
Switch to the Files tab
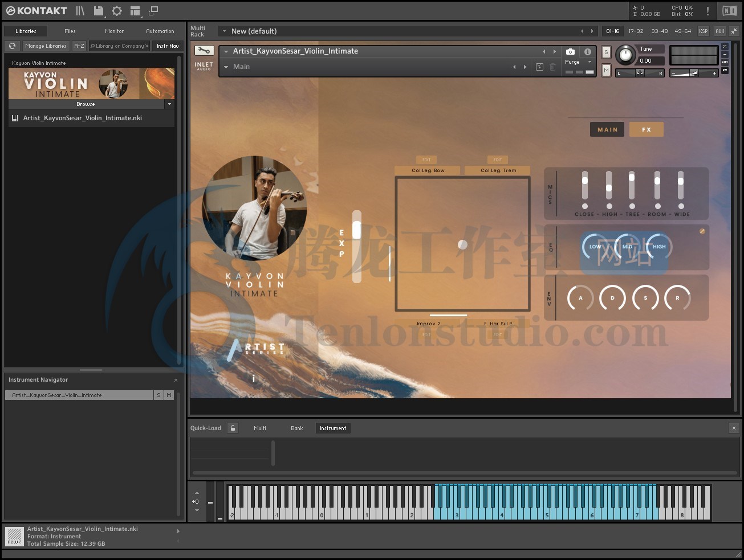pos(70,31)
